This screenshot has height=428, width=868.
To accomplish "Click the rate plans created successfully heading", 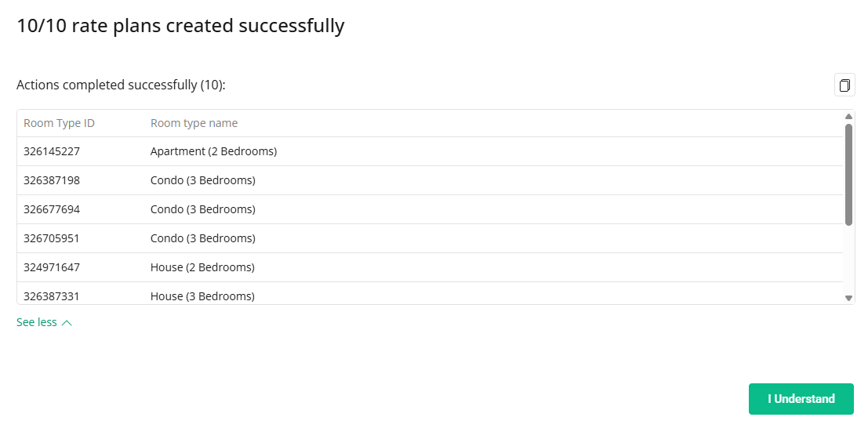I will pyautogui.click(x=180, y=26).
